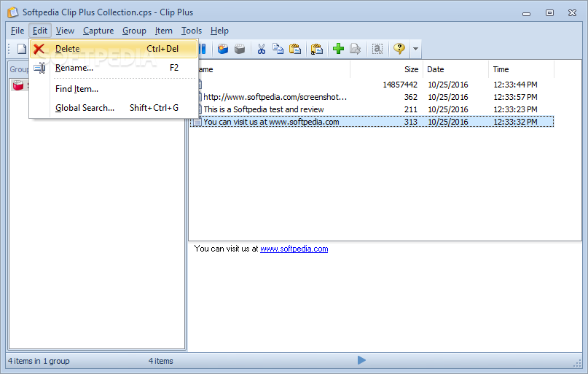Sort items by the Time column header
The width and height of the screenshot is (588, 374).
521,69
